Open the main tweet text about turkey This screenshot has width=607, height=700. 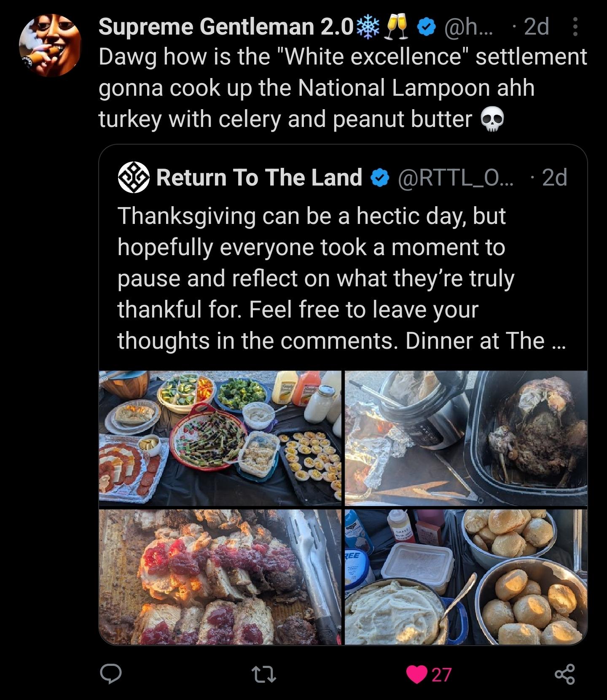341,88
